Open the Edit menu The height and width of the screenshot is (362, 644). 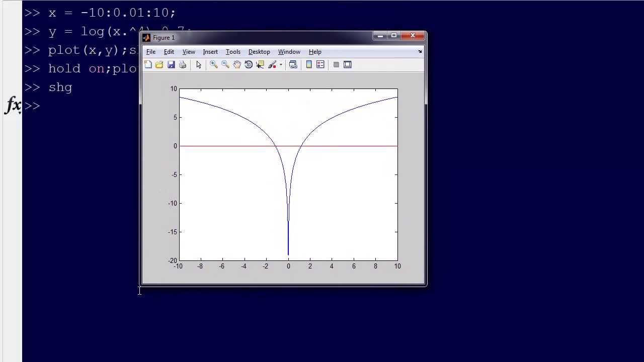(x=169, y=52)
